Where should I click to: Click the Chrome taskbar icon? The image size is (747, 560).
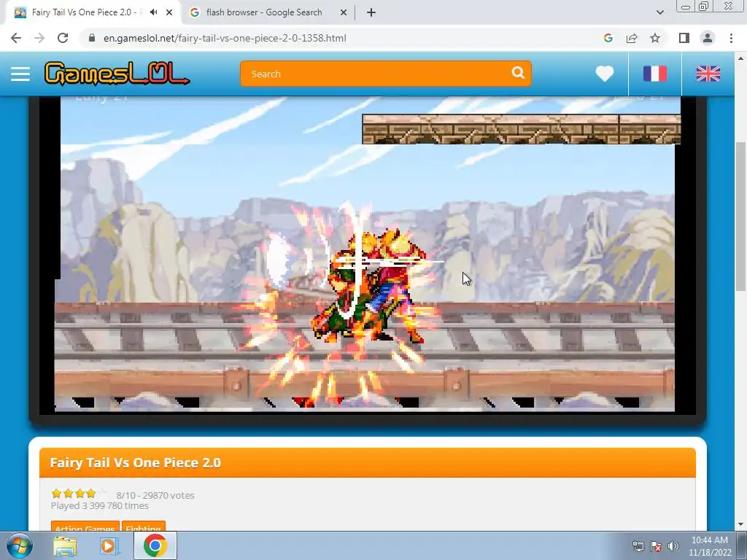point(155,545)
